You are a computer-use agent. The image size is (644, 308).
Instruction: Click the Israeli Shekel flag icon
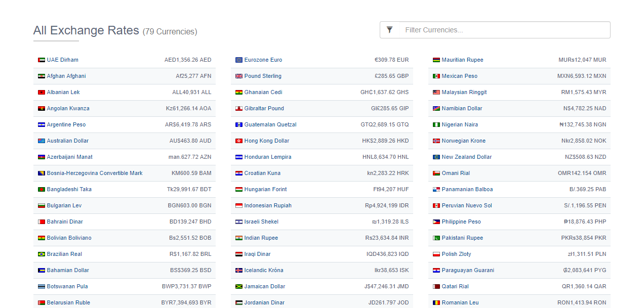239,222
